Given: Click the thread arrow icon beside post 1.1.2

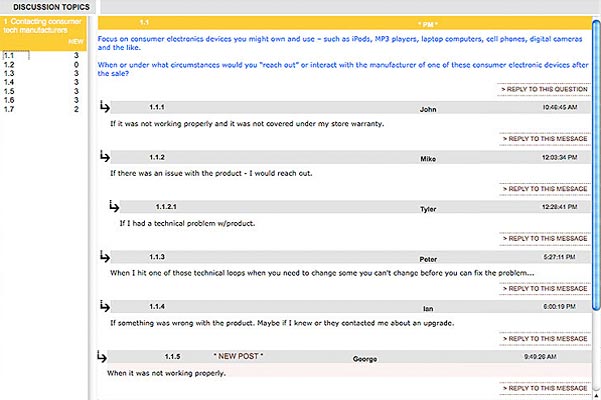Looking at the screenshot, I should pyautogui.click(x=106, y=157).
